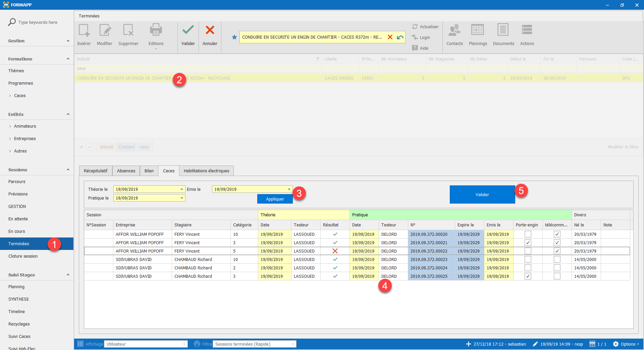
Task: Select the Caces tab
Action: 169,171
